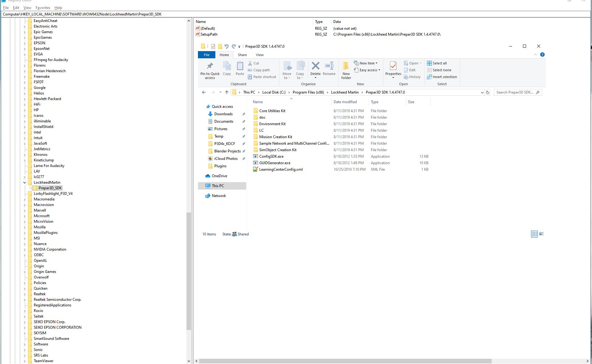Click the Copy icon in Clipboard group
Viewport: 592px width, 364px height.
pos(227,66)
